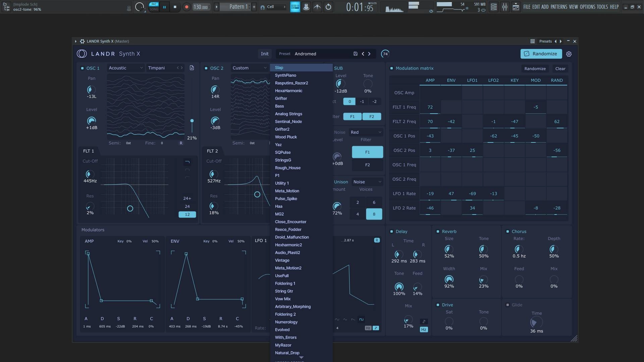This screenshot has width=644, height=362.
Task: Open the Noise type Red dropdown
Action: pos(366,132)
